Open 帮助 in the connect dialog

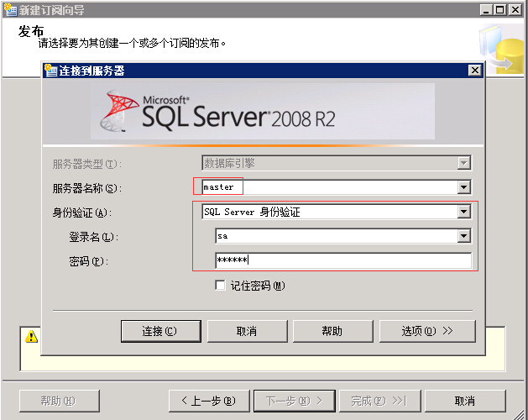pyautogui.click(x=333, y=331)
